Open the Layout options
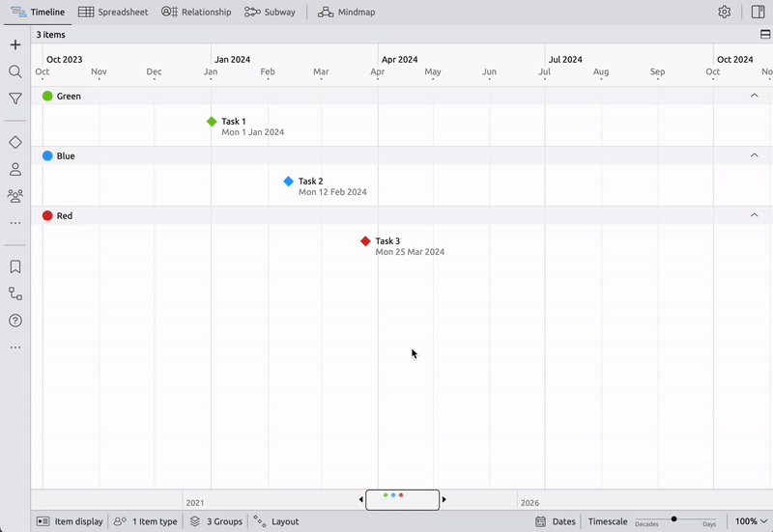Viewport: 773px width, 532px height. [276, 521]
